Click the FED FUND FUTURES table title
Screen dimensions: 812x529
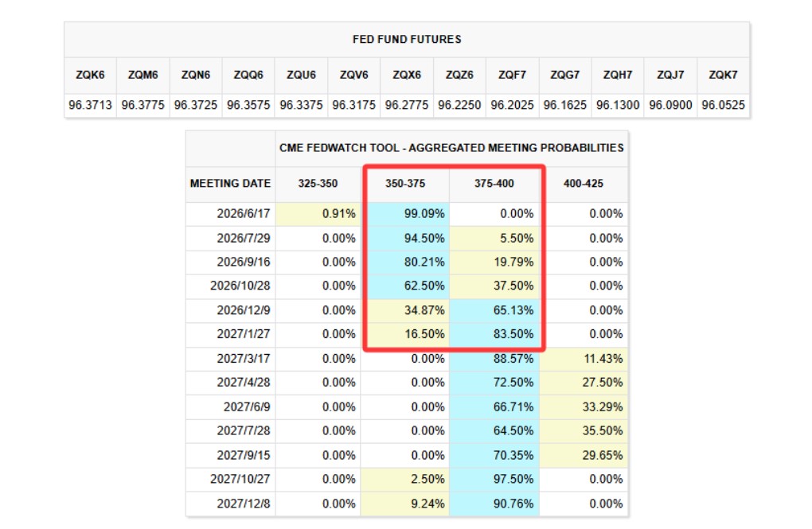point(407,39)
